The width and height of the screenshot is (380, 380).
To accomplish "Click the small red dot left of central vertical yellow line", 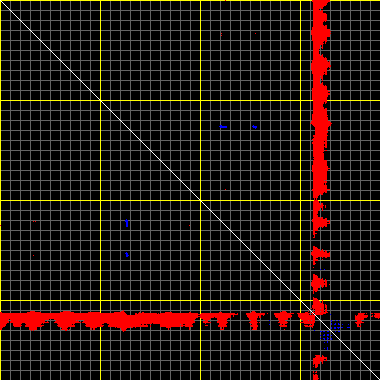I will tap(190, 226).
